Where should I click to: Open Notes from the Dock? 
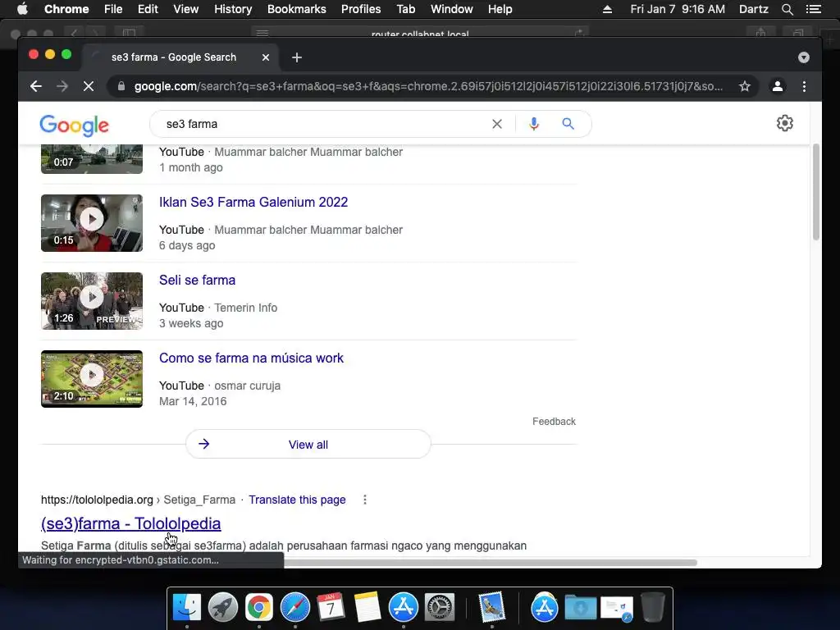point(367,608)
